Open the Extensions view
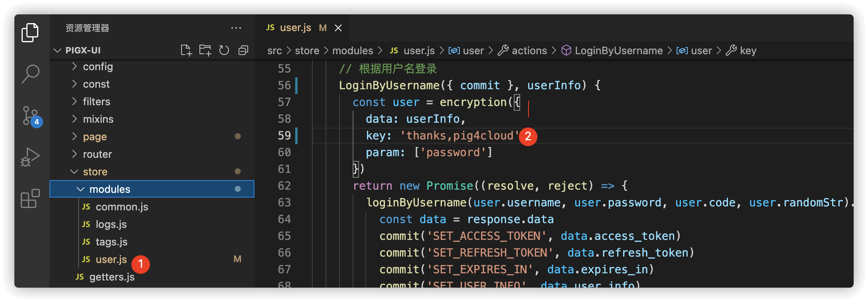The image size is (868, 302). tap(30, 198)
